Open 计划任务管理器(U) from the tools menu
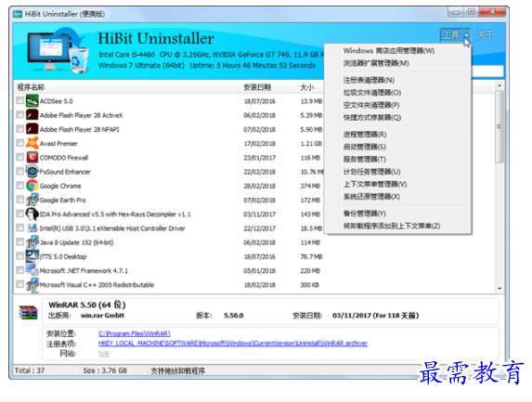Screen dimensions: 532x402 pos(397,172)
